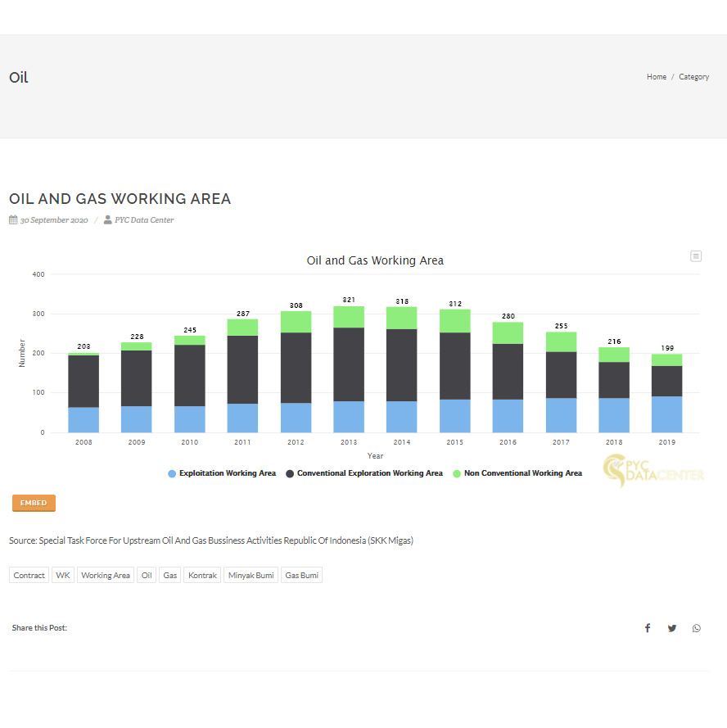Screen dimensions: 727x728
Task: Share post on Facebook
Action: (648, 628)
